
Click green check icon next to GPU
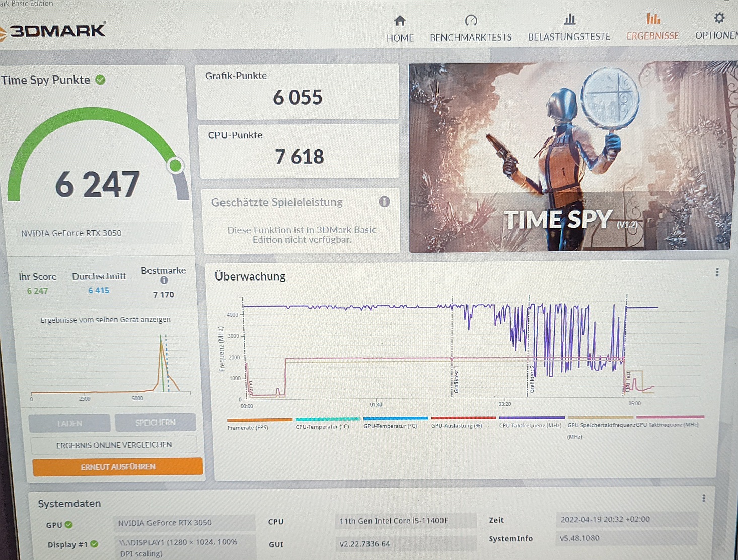click(69, 525)
